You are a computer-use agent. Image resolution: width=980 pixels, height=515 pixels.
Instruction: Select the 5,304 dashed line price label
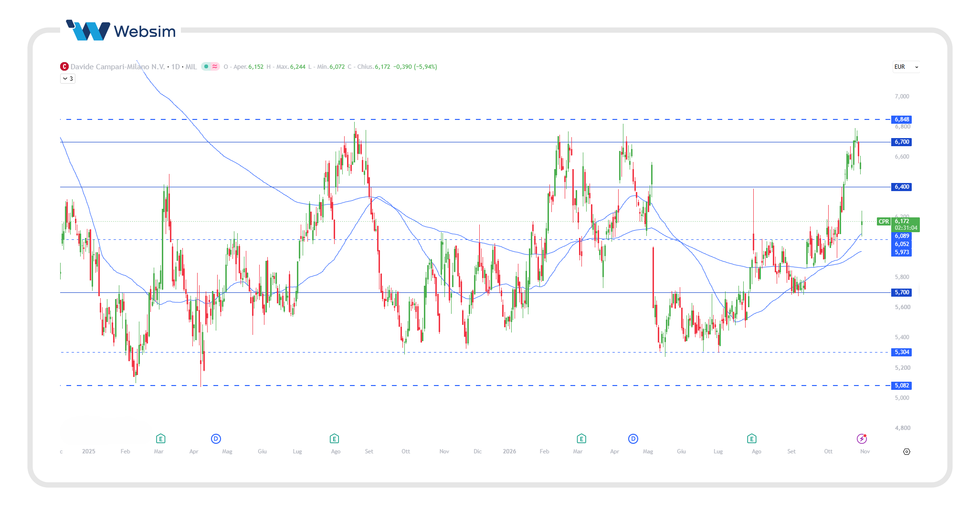901,352
